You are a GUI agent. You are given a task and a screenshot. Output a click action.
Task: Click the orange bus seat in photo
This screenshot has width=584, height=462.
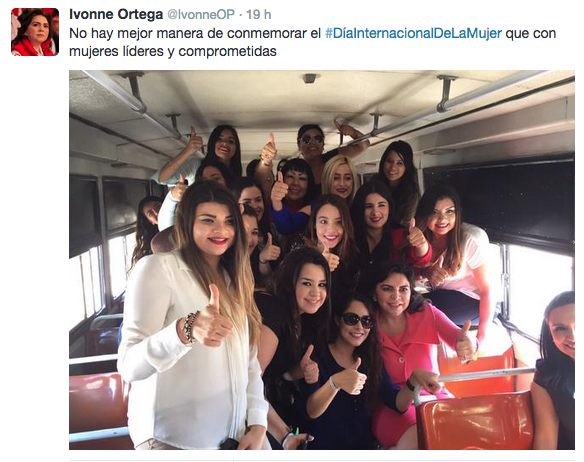pos(477,418)
